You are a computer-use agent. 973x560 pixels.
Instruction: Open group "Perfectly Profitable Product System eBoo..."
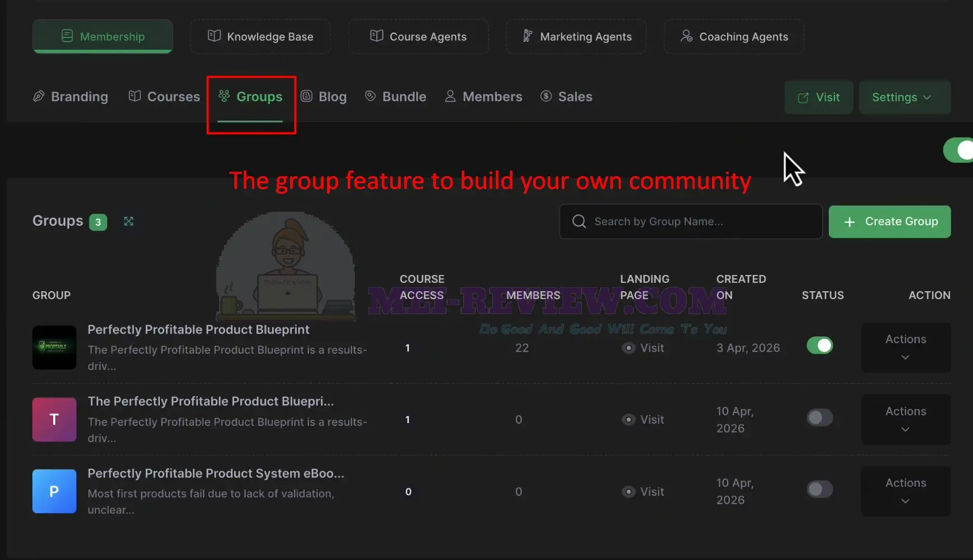(216, 473)
